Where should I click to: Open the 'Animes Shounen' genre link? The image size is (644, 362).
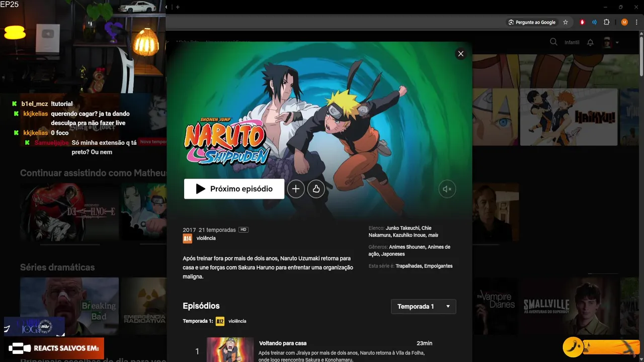tap(407, 247)
